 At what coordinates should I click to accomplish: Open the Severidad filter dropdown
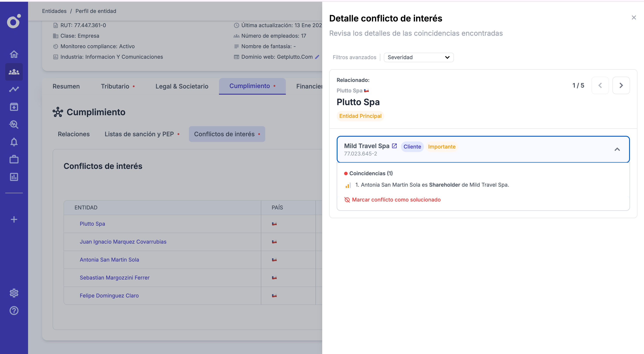pos(418,57)
